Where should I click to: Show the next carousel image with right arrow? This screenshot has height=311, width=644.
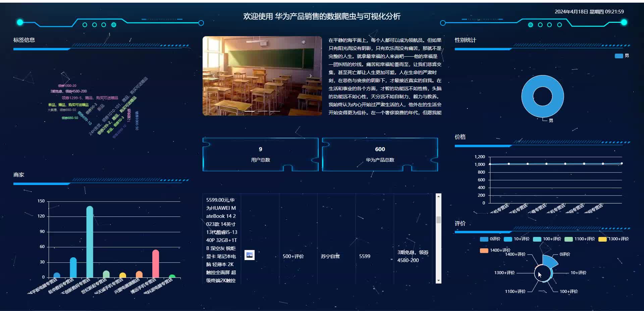pyautogui.click(x=311, y=76)
